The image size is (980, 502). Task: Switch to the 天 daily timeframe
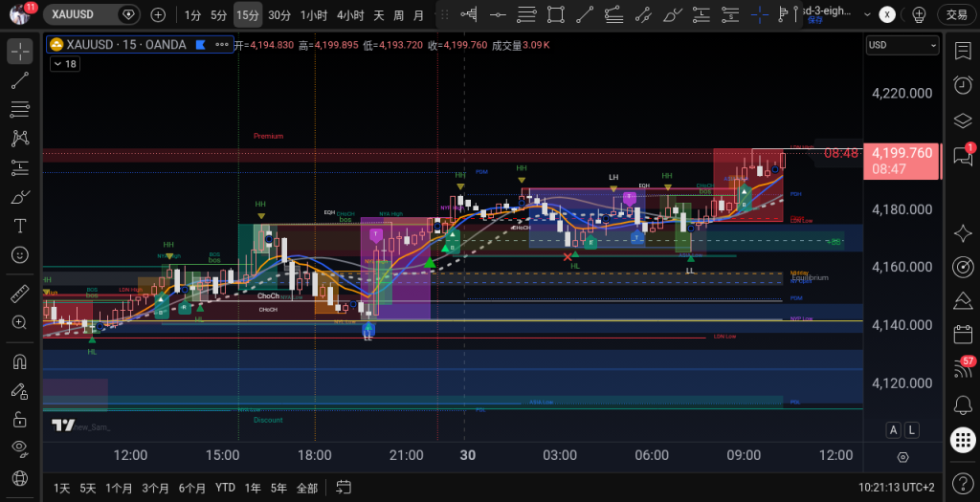(378, 15)
